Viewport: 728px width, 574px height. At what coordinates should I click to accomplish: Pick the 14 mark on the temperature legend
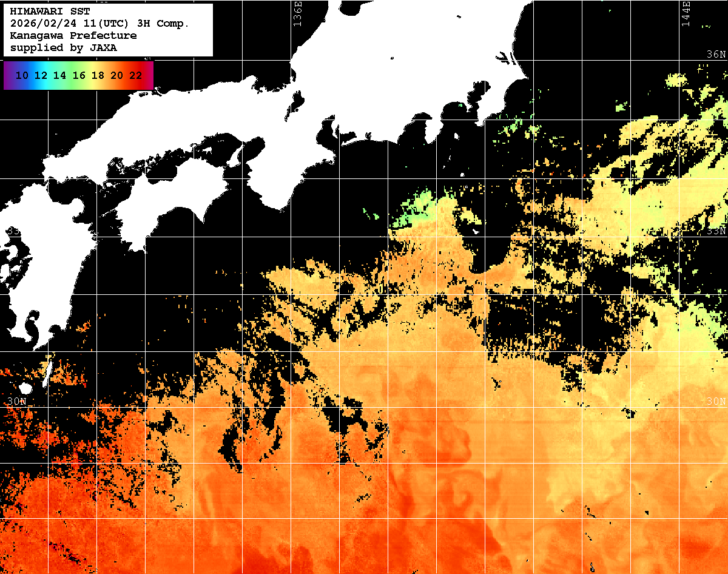(x=59, y=76)
